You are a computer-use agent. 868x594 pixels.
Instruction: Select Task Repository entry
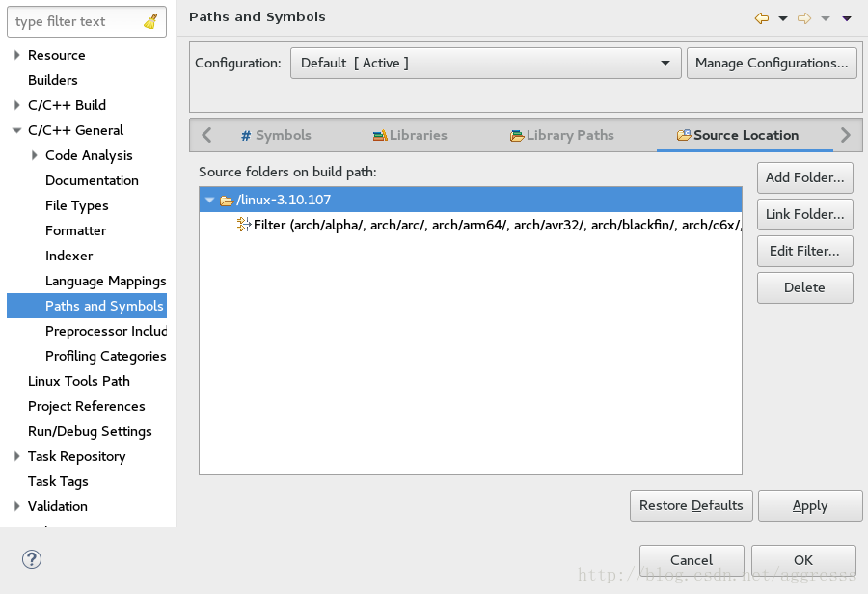[76, 457]
